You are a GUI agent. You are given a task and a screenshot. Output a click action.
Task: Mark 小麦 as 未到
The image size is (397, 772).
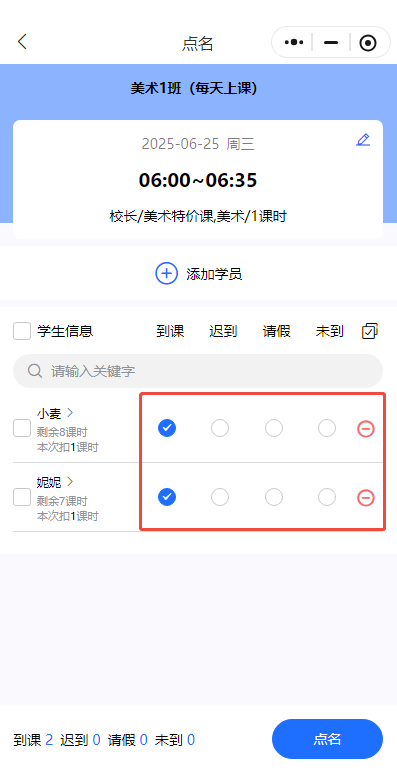point(327,428)
